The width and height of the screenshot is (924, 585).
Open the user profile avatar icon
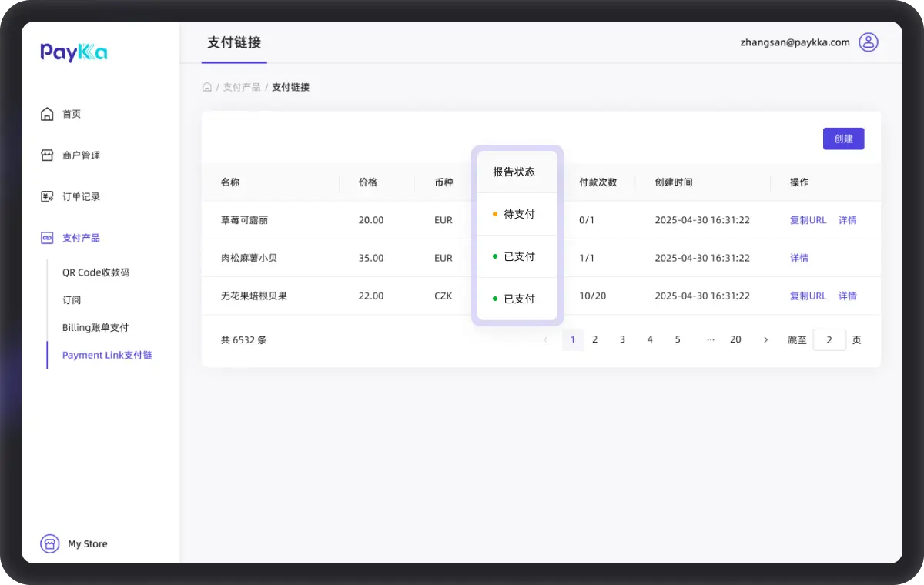tap(868, 42)
